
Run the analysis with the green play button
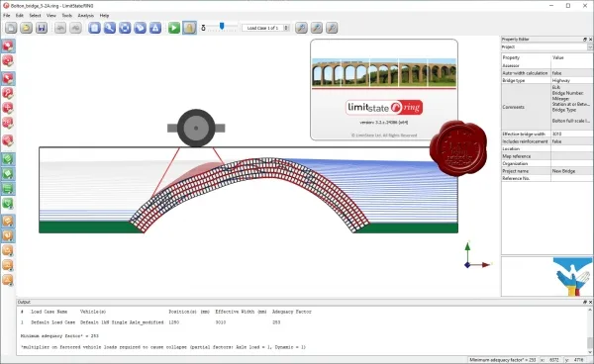point(174,28)
